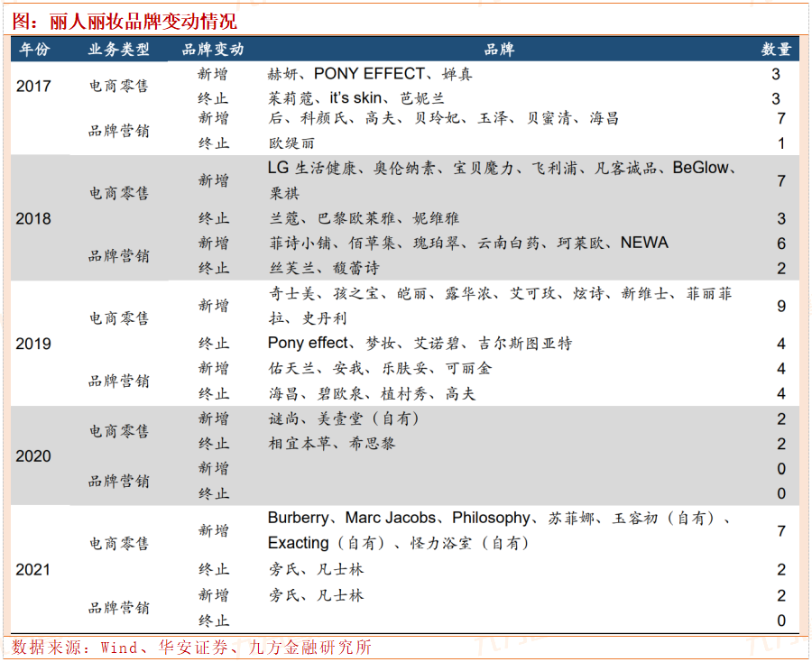Click 旁氏、凡士林 in the 2021 品牌营销 新增 row

coord(316,595)
